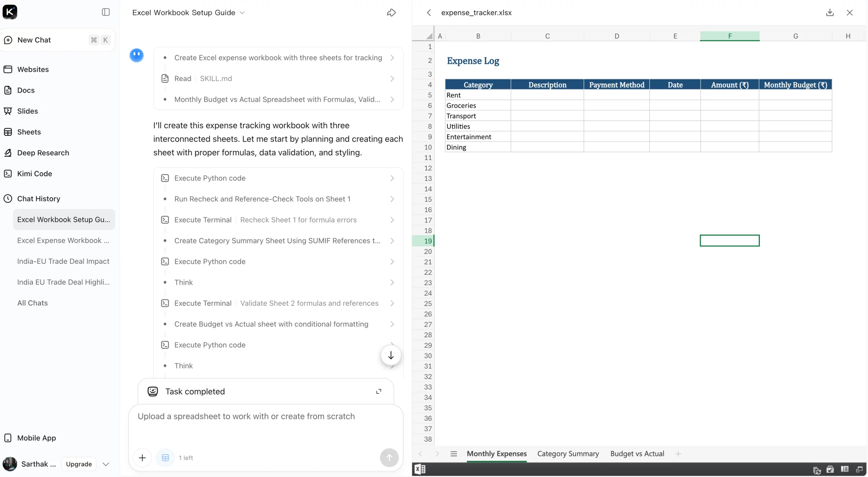Open the sheet list hamburger menu

pos(454,454)
